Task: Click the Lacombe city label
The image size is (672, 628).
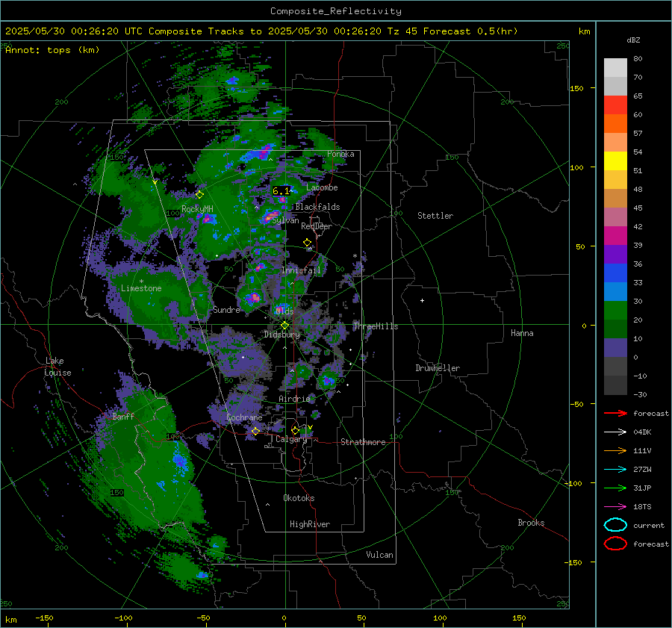Action: point(322,187)
